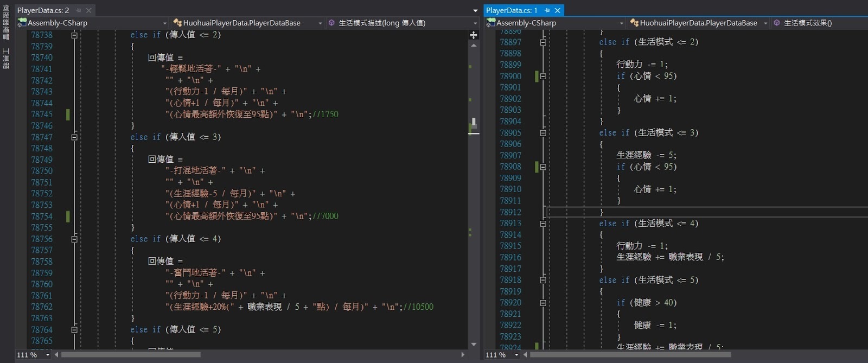Open left pane 111 % zoom level dropdown
This screenshot has height=363, width=868.
click(48, 355)
